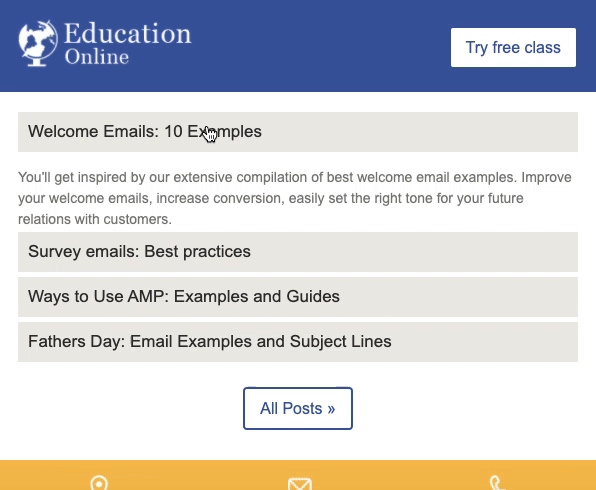596x490 pixels.
Task: Click empty right side of Fathers Day bar
Action: (487, 341)
